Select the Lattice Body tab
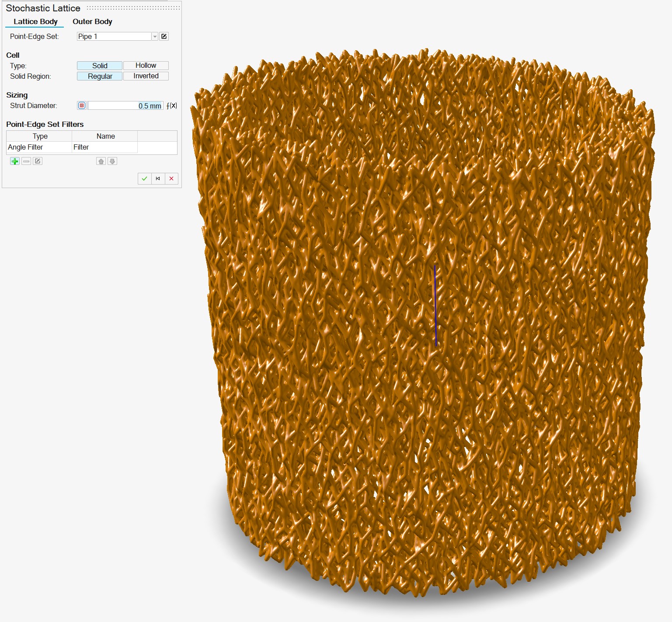This screenshot has width=672, height=622. pos(35,21)
